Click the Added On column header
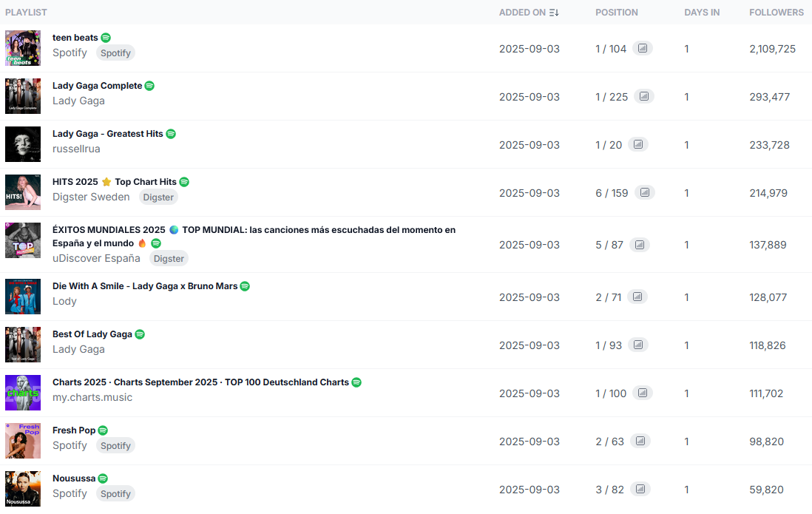The image size is (812, 514). pos(522,13)
